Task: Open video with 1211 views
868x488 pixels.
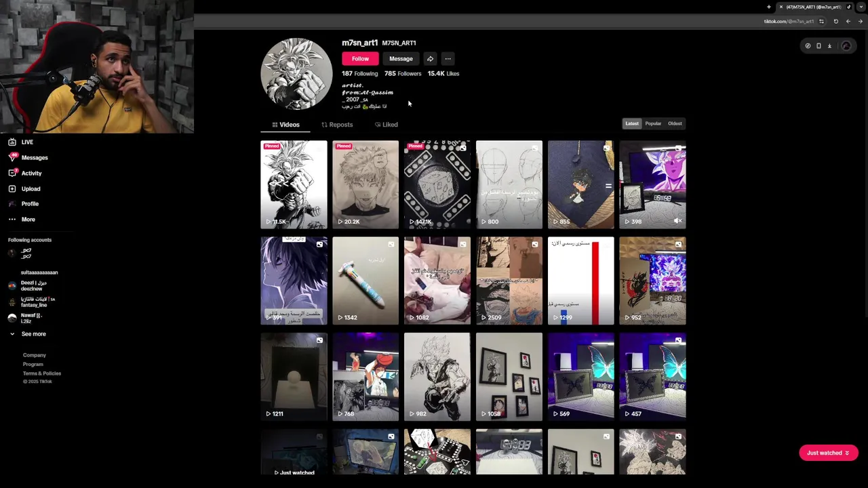Action: 294,377
